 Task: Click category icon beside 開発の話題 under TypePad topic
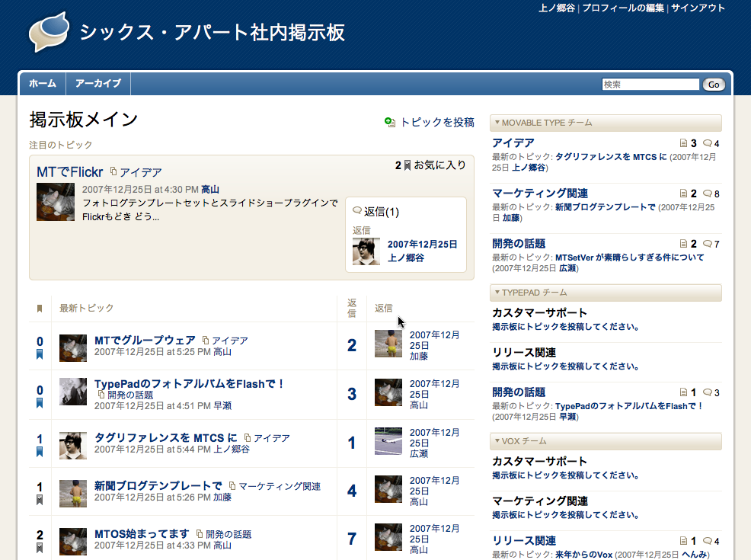coord(101,394)
